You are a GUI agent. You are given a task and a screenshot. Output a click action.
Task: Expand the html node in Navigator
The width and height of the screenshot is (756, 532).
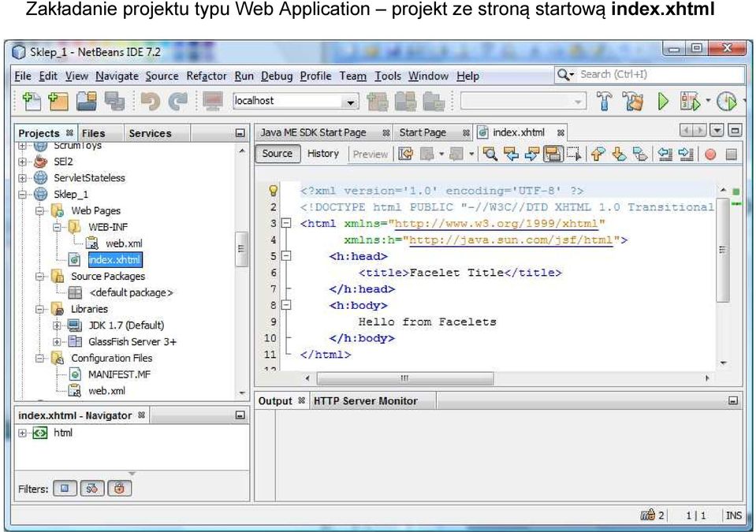22,433
